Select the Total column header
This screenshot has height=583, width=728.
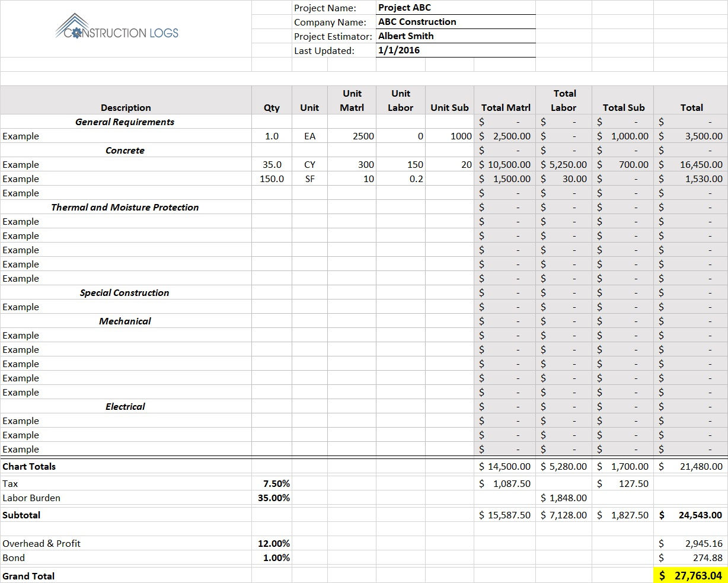(x=692, y=107)
